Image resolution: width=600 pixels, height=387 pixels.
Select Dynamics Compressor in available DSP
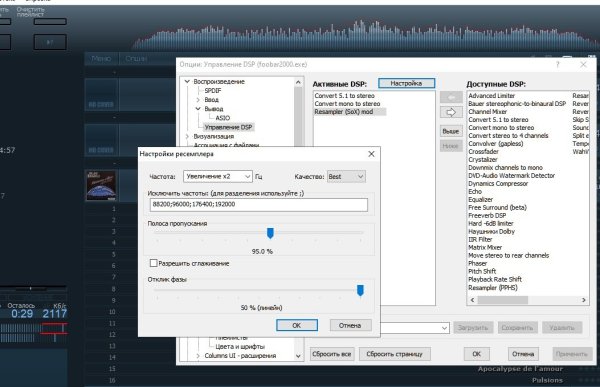(498, 184)
